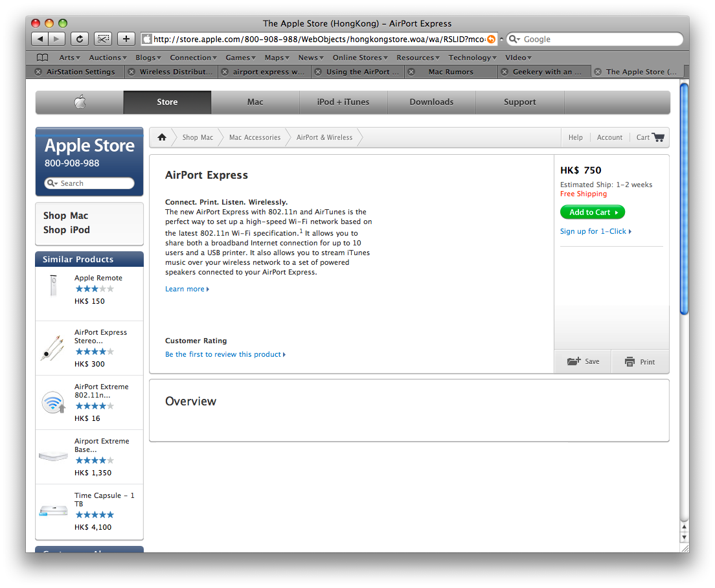Image resolution: width=715 pixels, height=588 pixels.
Task: Go back with the Safari back arrow
Action: [x=40, y=40]
